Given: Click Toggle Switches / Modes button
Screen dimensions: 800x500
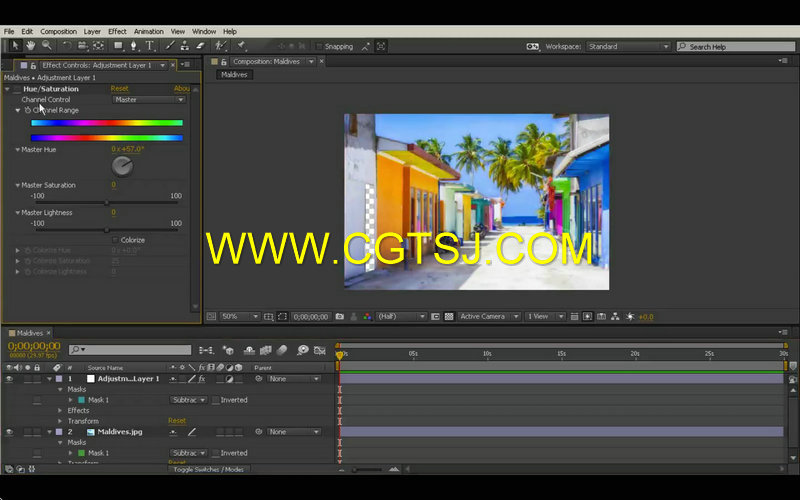Looking at the screenshot, I should coord(209,469).
